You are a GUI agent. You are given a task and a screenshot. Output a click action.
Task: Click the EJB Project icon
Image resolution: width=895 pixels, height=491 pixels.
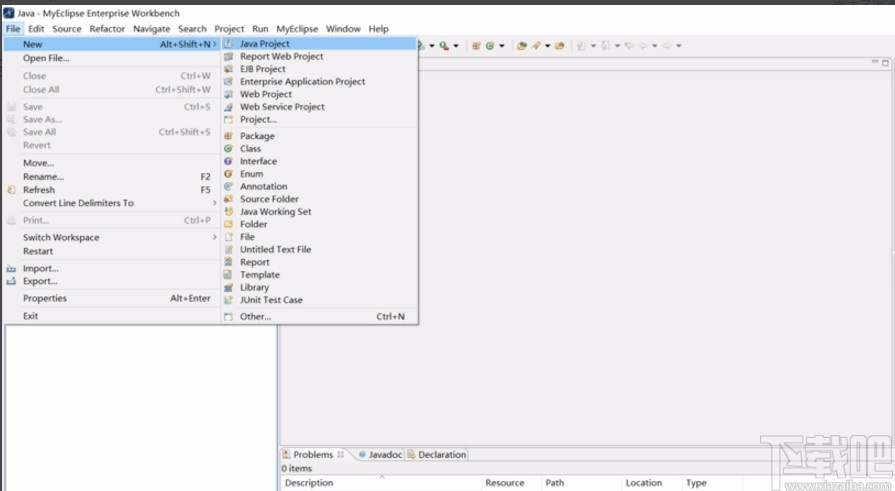tap(228, 69)
